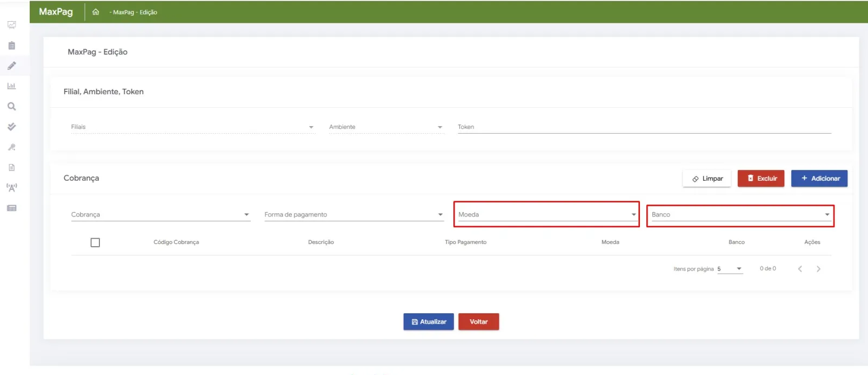
Task: Open the clipboard sidebar icon
Action: 11,45
